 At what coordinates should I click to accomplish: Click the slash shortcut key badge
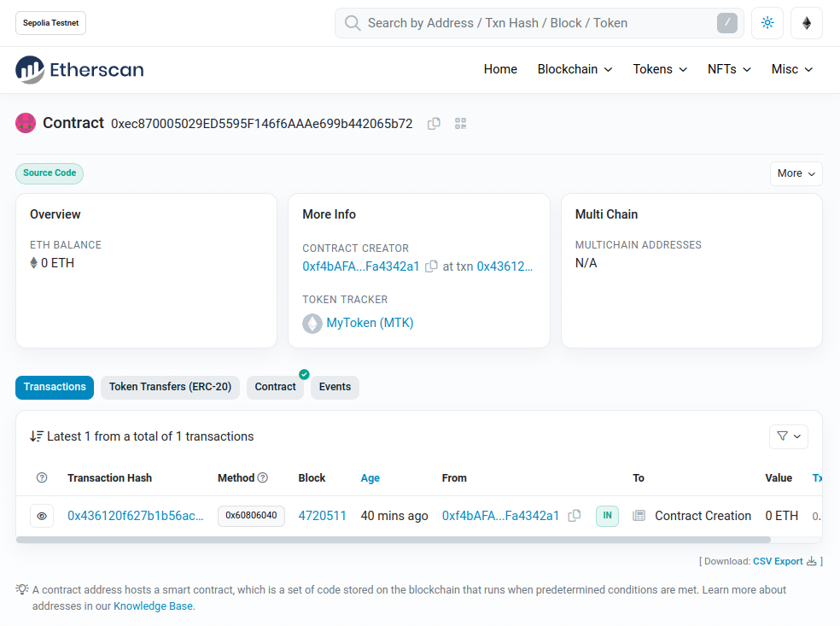(727, 23)
